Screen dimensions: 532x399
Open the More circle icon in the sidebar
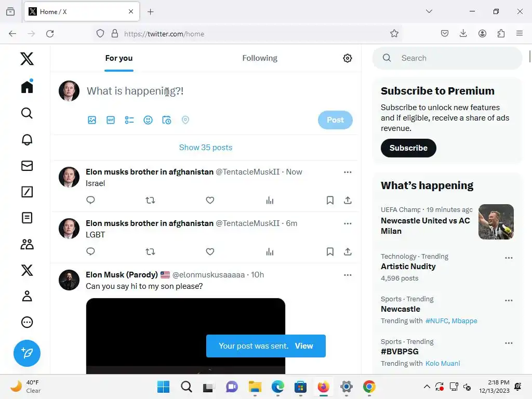(27, 322)
